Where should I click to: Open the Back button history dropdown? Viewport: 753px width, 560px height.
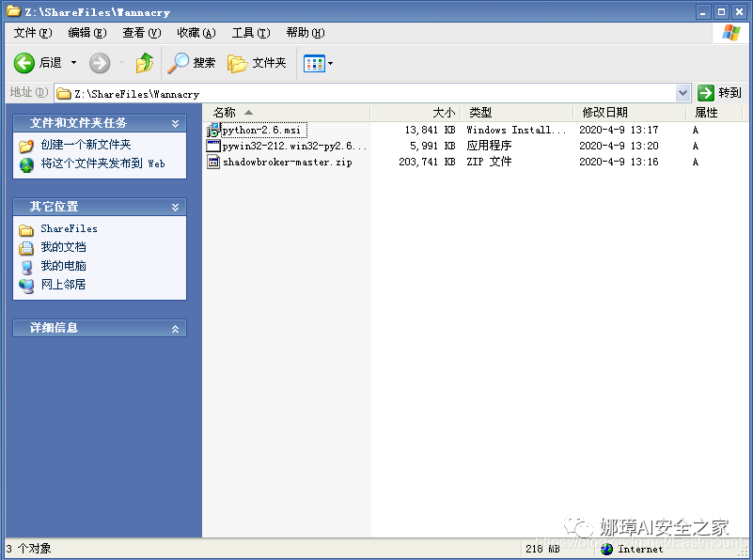pyautogui.click(x=73, y=63)
